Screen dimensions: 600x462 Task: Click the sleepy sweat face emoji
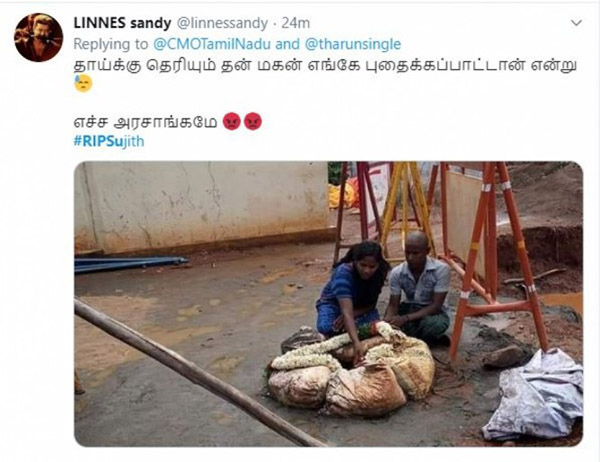pyautogui.click(x=83, y=83)
